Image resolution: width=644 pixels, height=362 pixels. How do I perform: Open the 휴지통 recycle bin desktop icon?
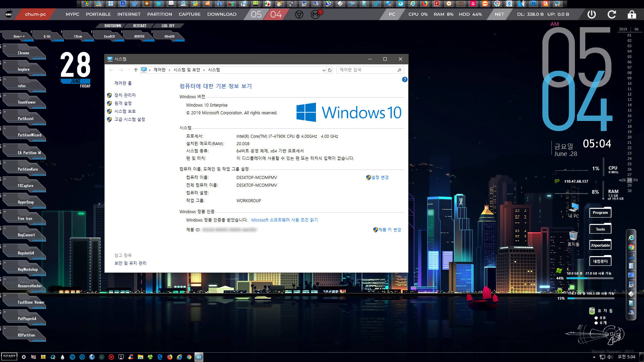click(573, 238)
